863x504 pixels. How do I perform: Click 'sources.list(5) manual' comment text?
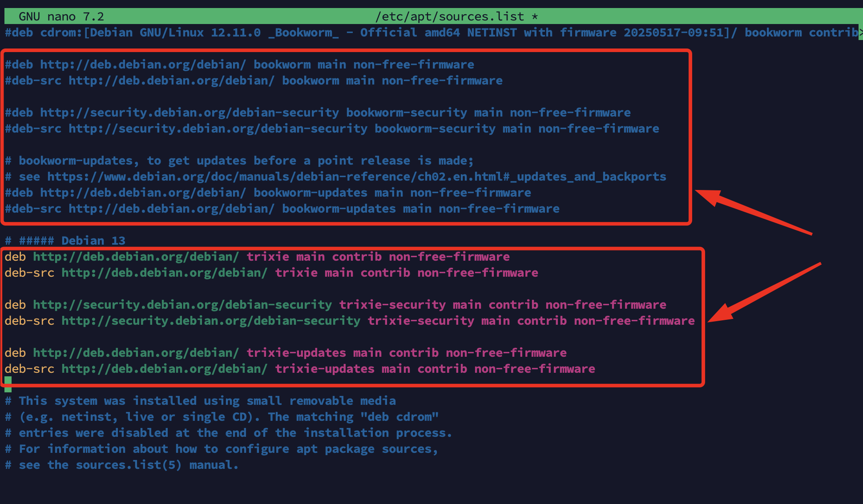pyautogui.click(x=154, y=465)
